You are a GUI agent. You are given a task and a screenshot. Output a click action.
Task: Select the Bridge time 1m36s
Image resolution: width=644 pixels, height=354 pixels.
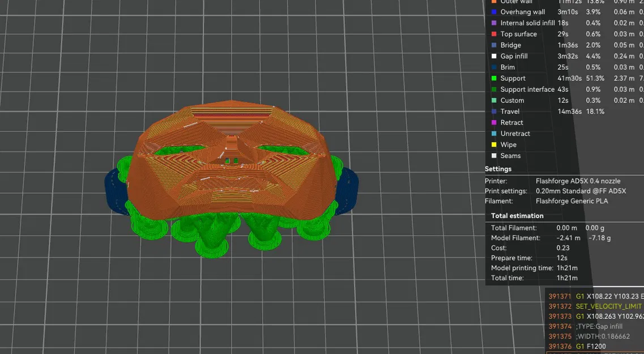click(568, 45)
